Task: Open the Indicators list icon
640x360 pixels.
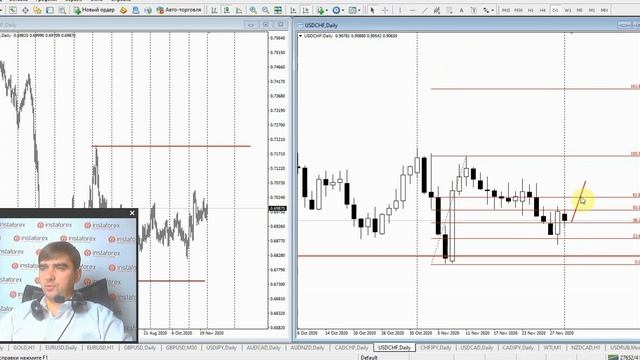Action: (320, 10)
